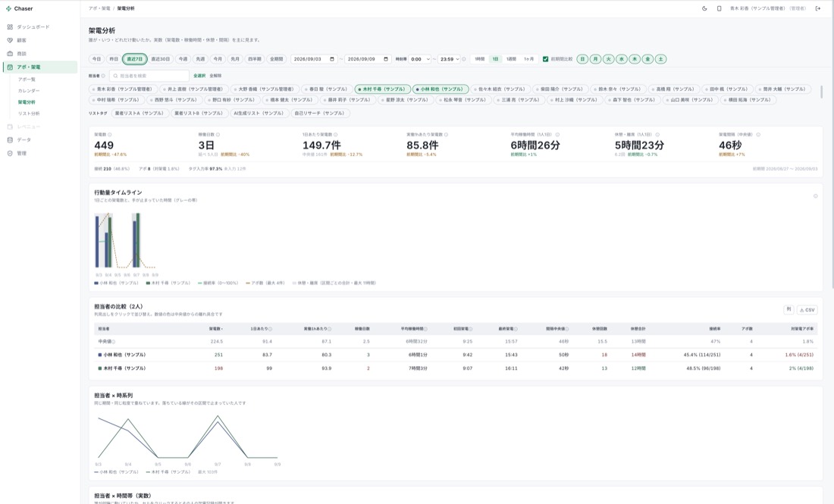Open start time dropdown 0:00
Screen dimensions: 834x504
point(420,59)
